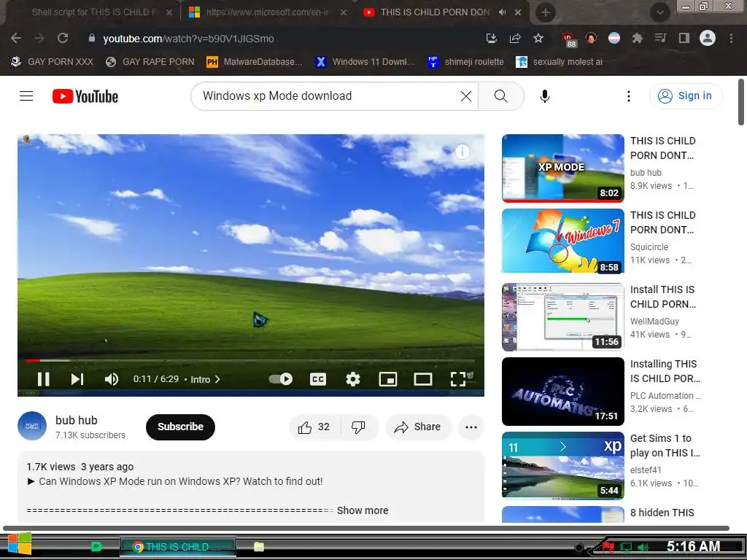Mute the tab via the tab speaker icon
Image resolution: width=747 pixels, height=560 pixels.
[502, 12]
